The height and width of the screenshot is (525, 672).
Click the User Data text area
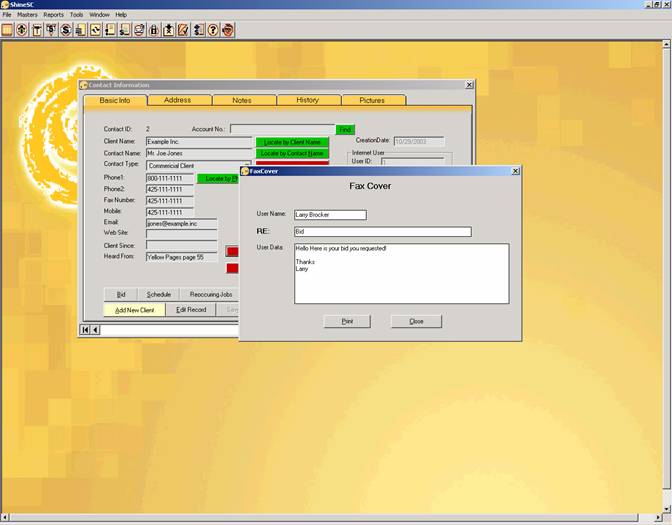tap(402, 273)
